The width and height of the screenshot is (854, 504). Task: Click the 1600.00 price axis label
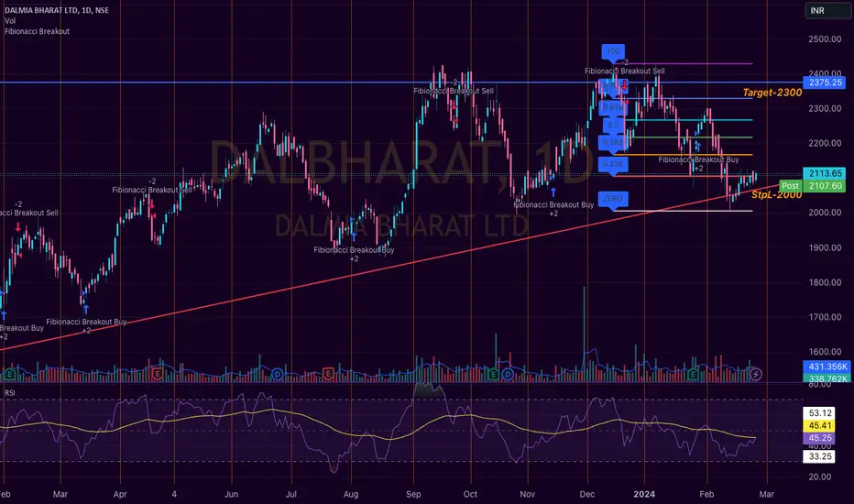pyautogui.click(x=825, y=352)
